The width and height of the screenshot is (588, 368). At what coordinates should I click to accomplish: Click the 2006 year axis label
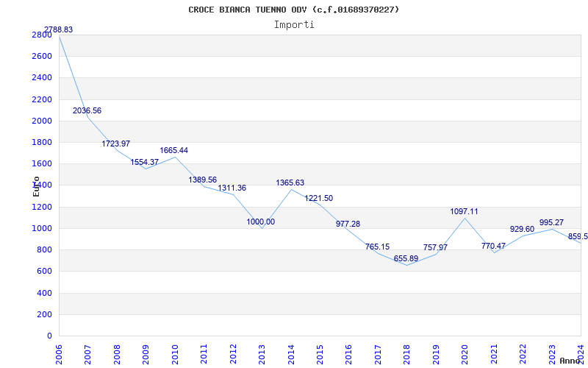pyautogui.click(x=59, y=354)
